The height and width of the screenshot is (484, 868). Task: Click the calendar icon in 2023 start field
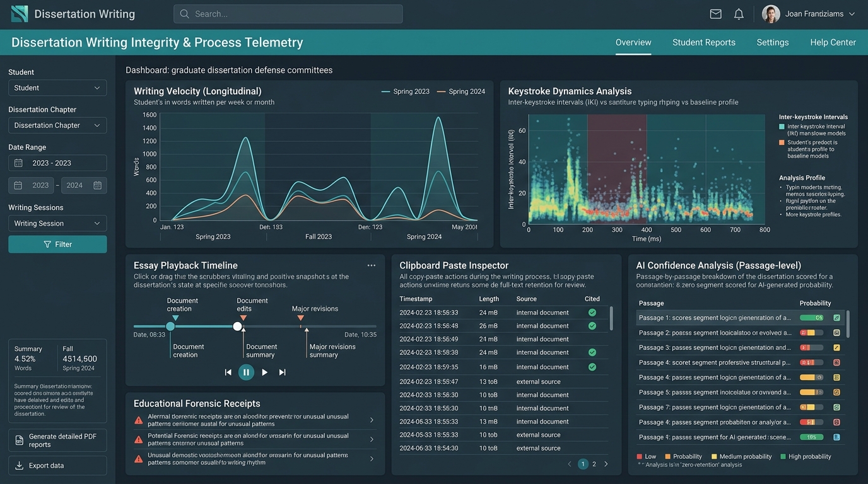pos(18,185)
